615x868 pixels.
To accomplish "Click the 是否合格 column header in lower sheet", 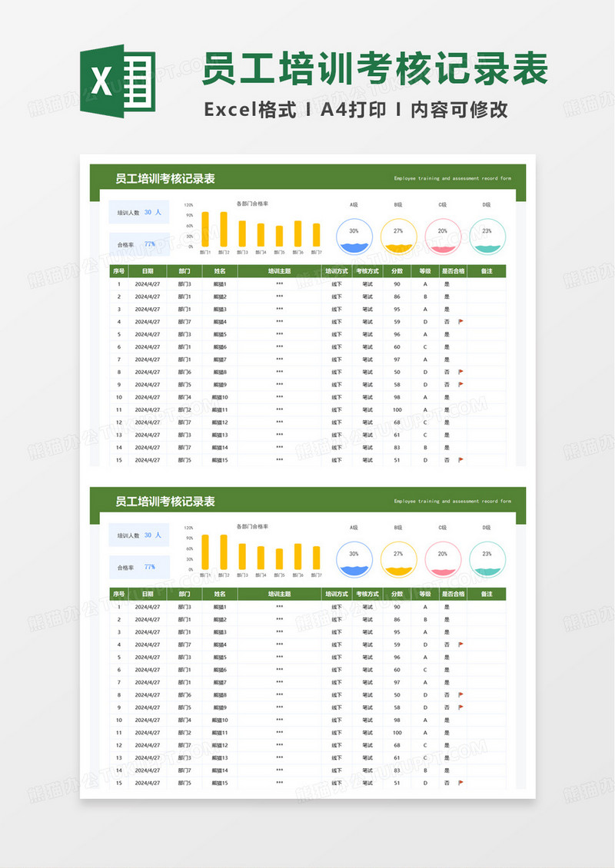I will click(454, 594).
